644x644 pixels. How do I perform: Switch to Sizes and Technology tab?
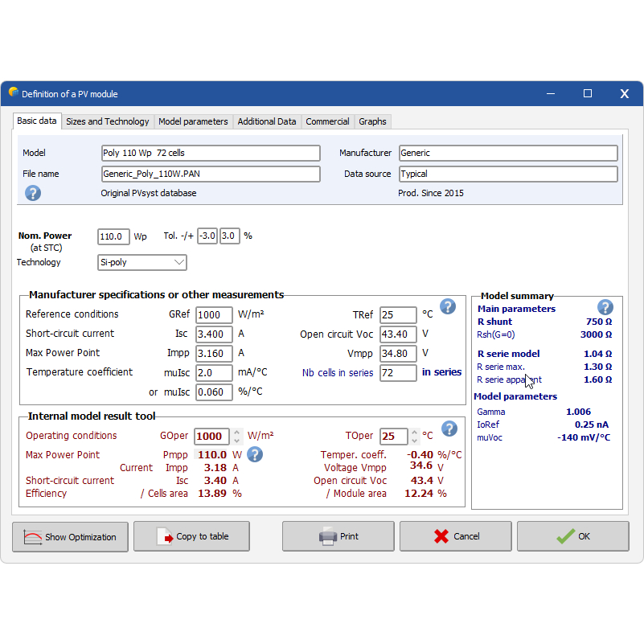tap(107, 121)
